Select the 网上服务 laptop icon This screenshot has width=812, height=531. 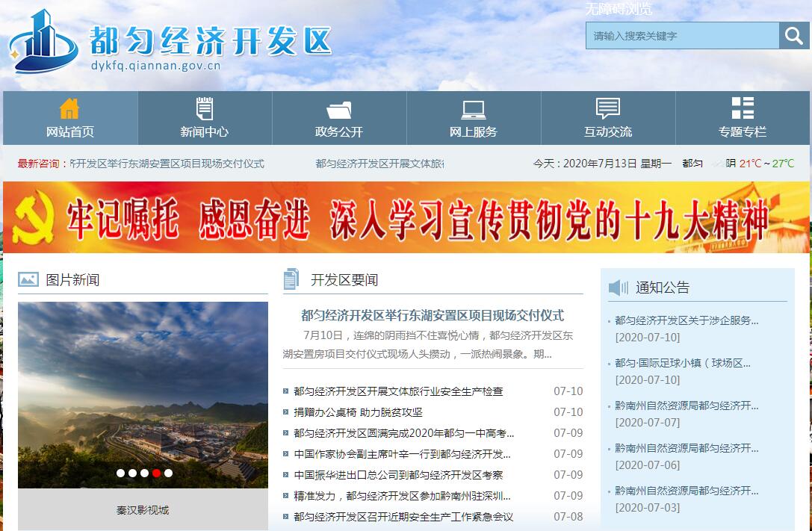point(473,109)
